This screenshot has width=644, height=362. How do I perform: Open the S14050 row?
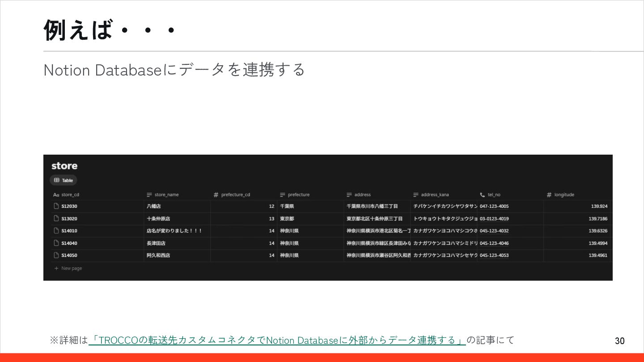(x=69, y=255)
